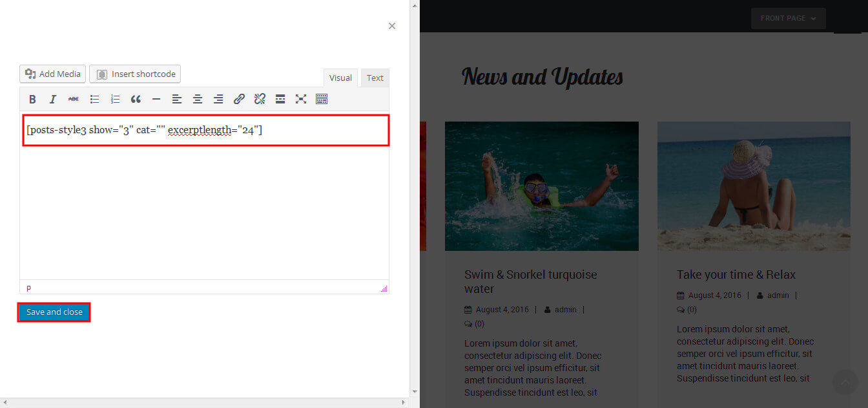
Task: Click the horizontal scrollbar right arrow
Action: (405, 403)
